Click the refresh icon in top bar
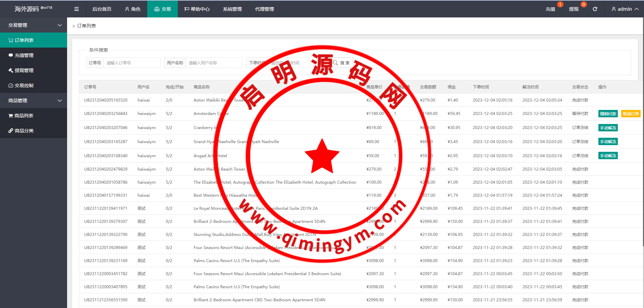 pyautogui.click(x=595, y=9)
